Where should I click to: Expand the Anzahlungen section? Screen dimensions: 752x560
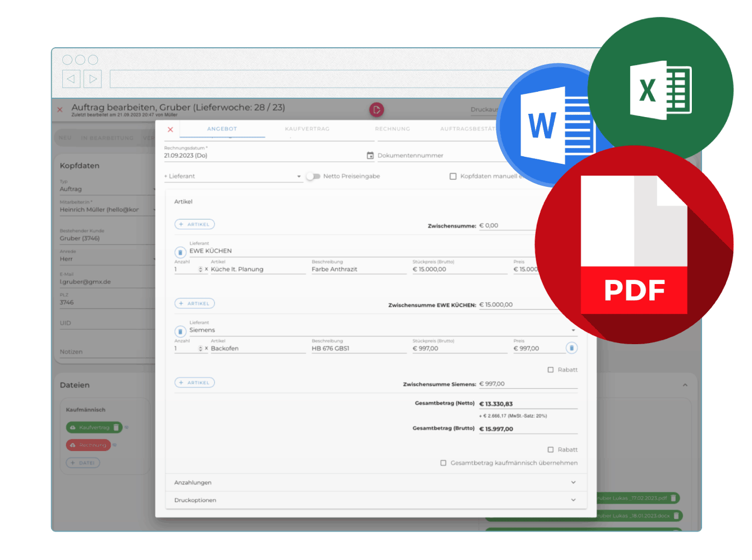coord(375,482)
